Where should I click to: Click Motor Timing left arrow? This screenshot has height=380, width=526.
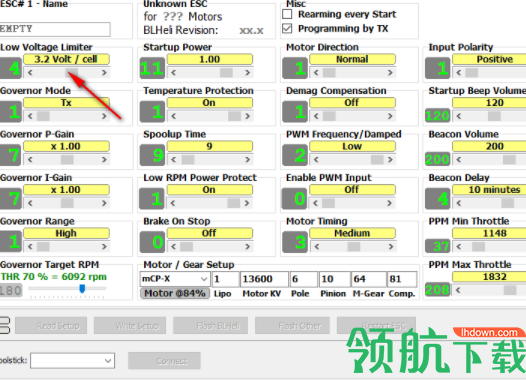316,247
